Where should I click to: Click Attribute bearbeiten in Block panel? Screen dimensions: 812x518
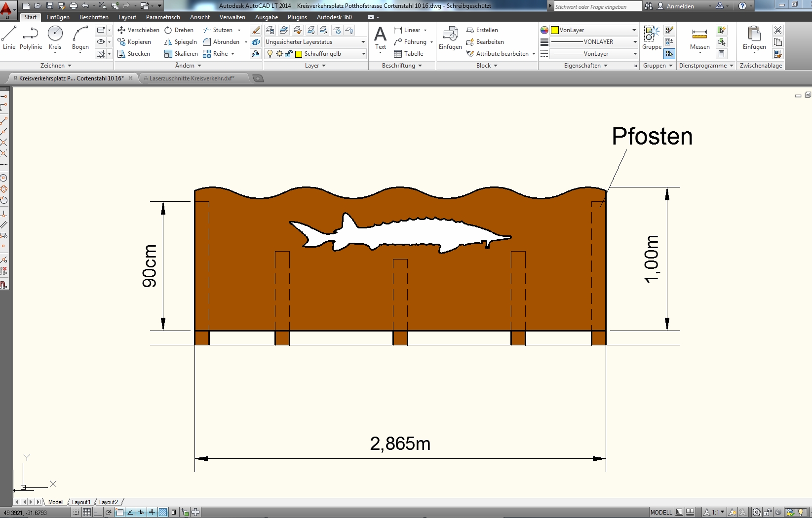click(x=502, y=54)
